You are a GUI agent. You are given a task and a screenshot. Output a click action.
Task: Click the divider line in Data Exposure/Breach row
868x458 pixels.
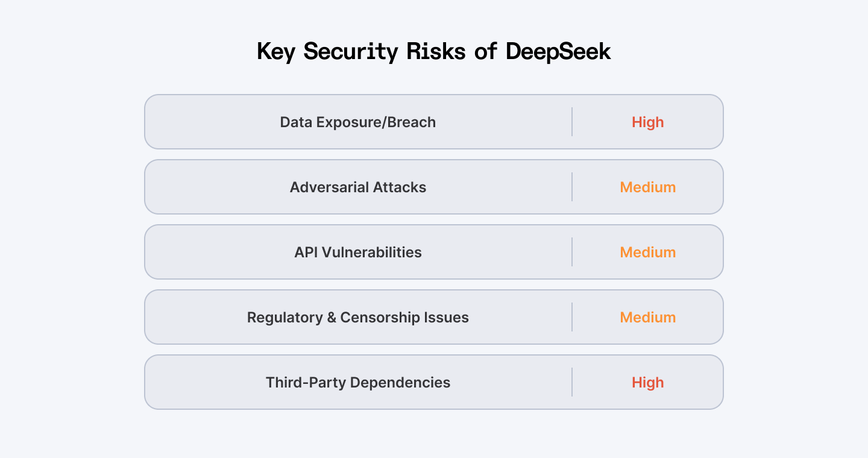click(572, 122)
